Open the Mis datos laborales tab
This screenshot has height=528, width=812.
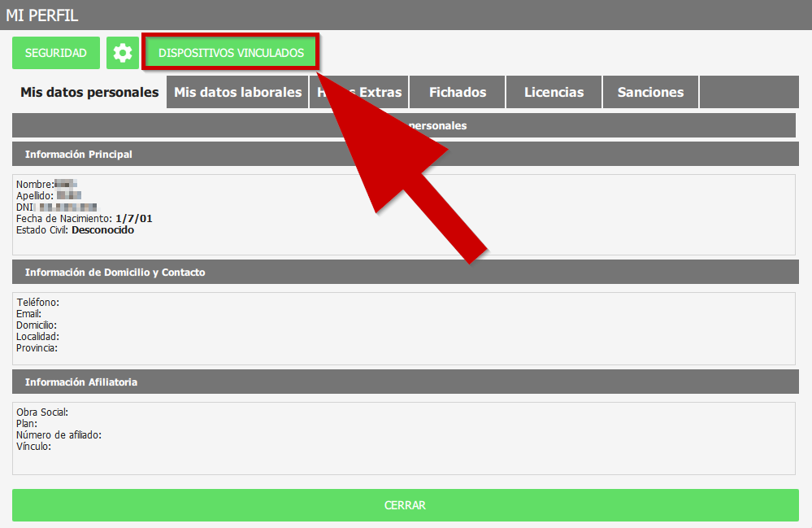[237, 92]
